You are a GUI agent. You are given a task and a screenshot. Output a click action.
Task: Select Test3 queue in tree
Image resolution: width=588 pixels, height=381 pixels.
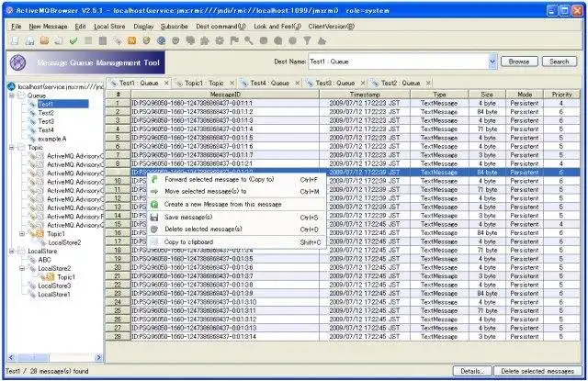pos(46,121)
